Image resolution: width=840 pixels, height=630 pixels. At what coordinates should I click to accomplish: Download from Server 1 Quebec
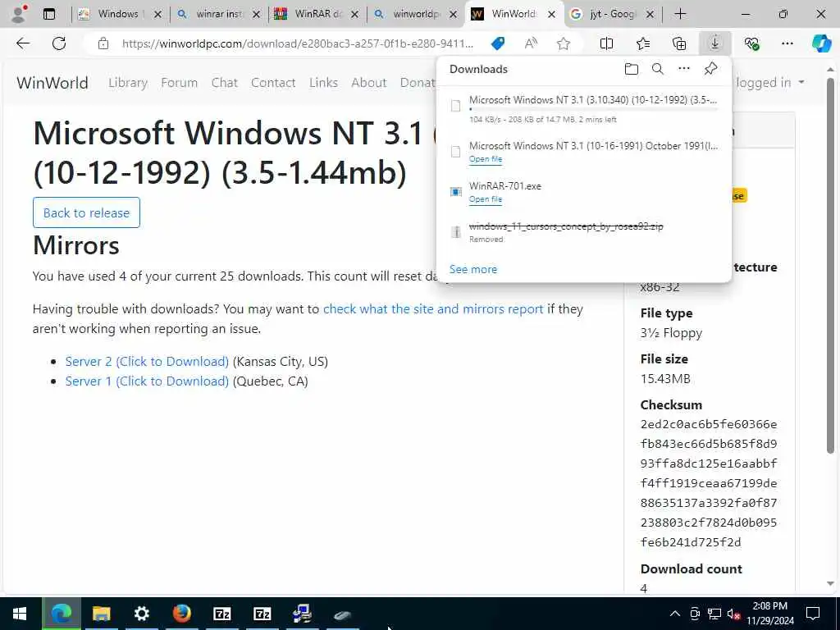147,381
